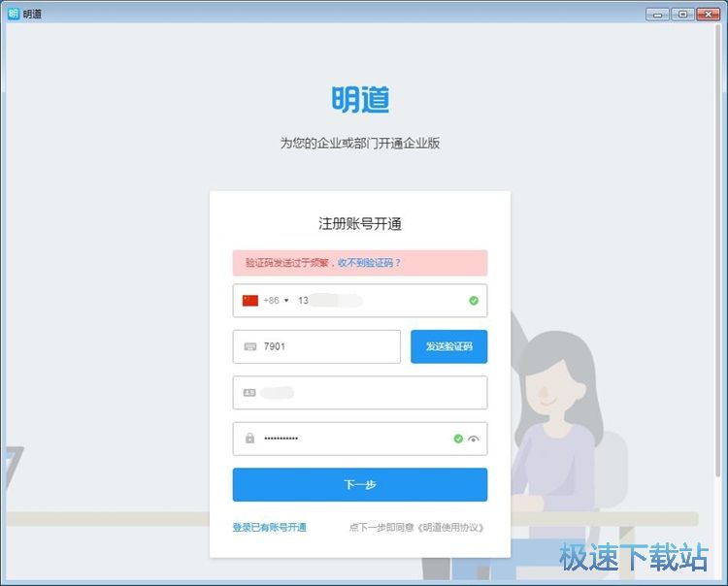
Task: Click the verification code field showing 7901
Action: [316, 346]
